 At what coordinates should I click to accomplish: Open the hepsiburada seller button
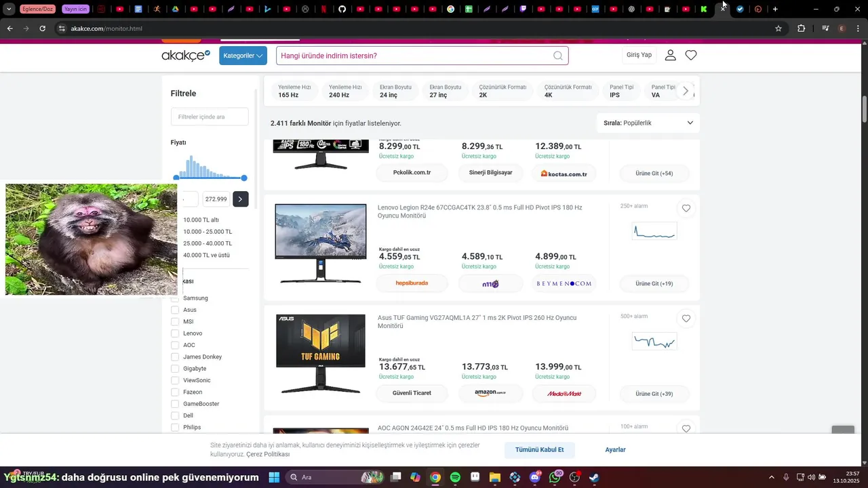click(412, 283)
